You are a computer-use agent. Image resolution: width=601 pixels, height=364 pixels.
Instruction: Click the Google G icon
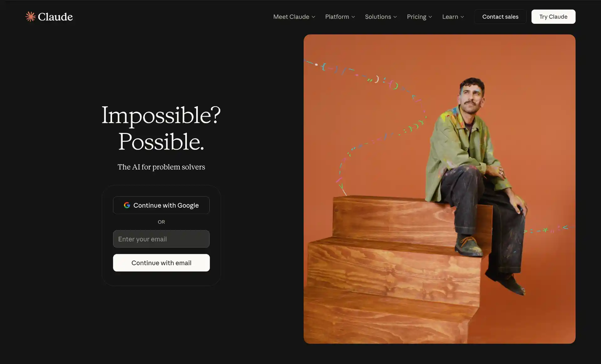[x=127, y=205]
